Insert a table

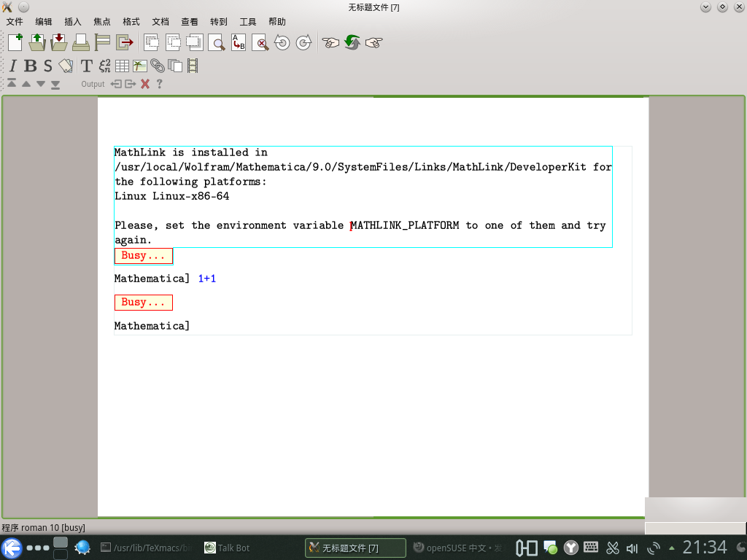click(122, 66)
